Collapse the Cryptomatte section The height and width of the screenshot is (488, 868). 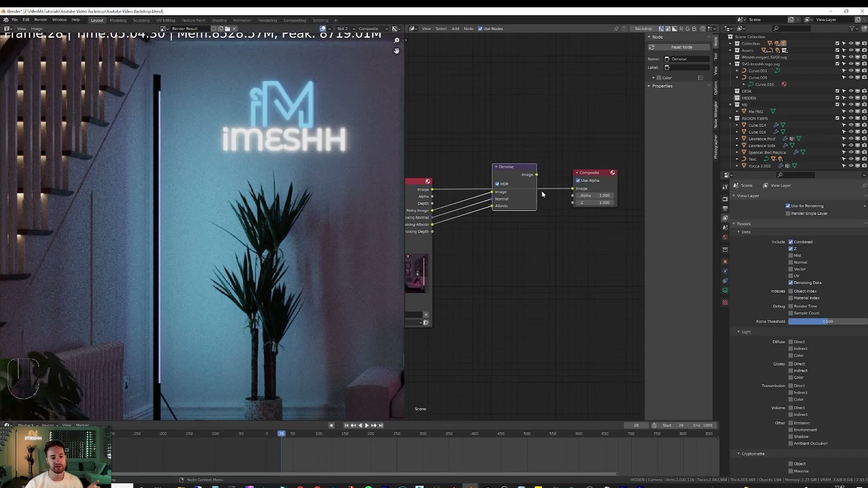739,454
